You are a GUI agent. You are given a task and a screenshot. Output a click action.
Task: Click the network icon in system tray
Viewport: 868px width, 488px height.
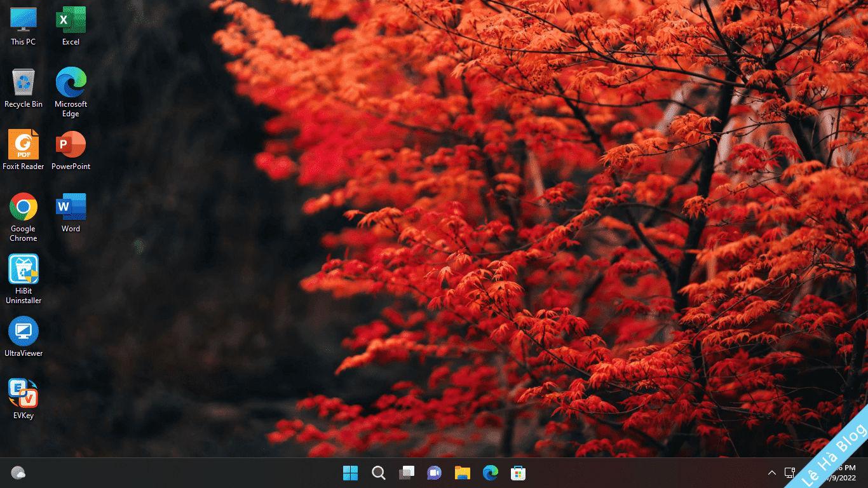[789, 473]
